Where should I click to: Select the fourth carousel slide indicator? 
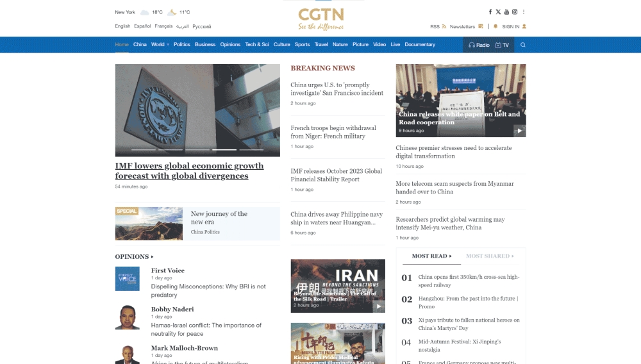click(224, 150)
